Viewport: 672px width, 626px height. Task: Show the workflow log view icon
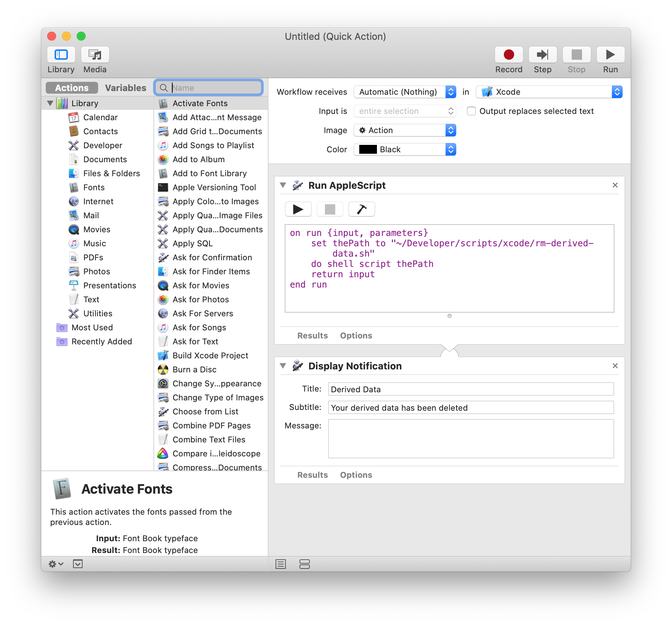pyautogui.click(x=281, y=564)
